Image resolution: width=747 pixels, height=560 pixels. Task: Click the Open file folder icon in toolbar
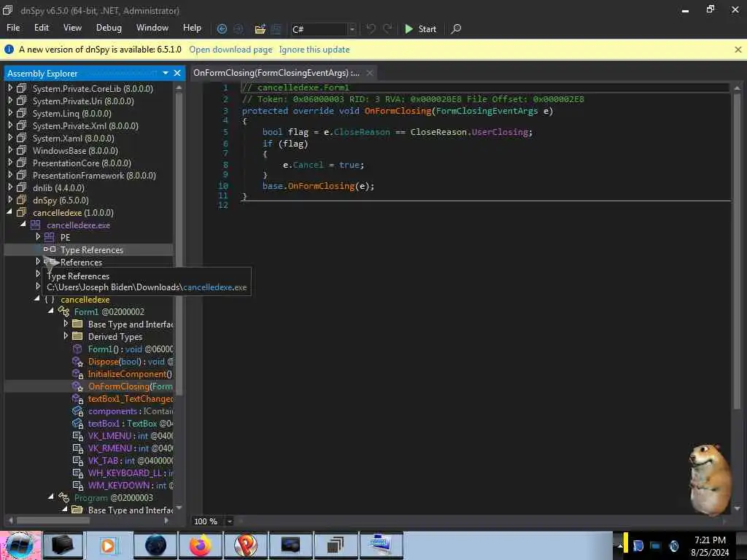tap(260, 29)
